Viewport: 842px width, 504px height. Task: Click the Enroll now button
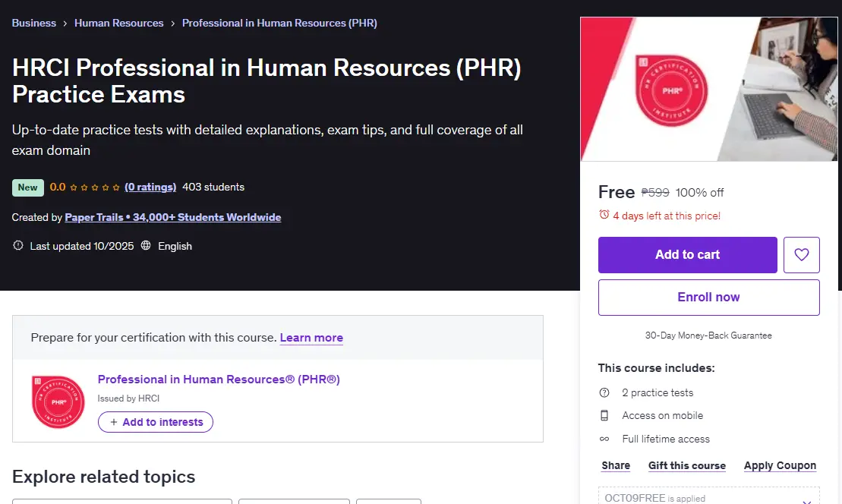point(709,298)
